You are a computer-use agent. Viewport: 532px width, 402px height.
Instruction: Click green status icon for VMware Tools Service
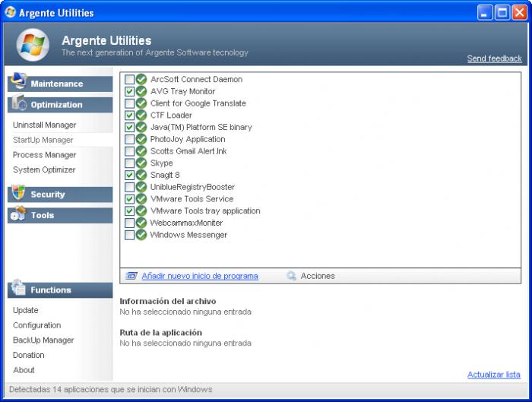pyautogui.click(x=141, y=199)
